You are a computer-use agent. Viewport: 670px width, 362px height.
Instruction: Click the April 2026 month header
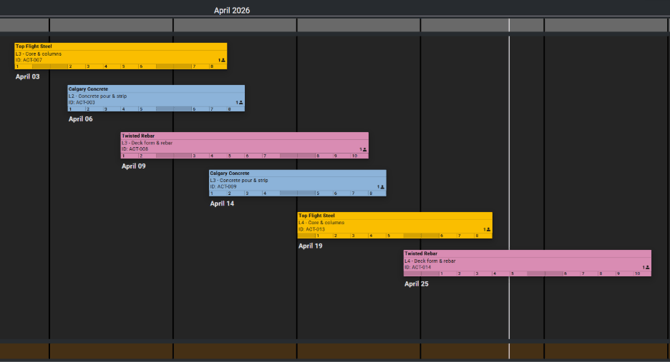coord(232,10)
